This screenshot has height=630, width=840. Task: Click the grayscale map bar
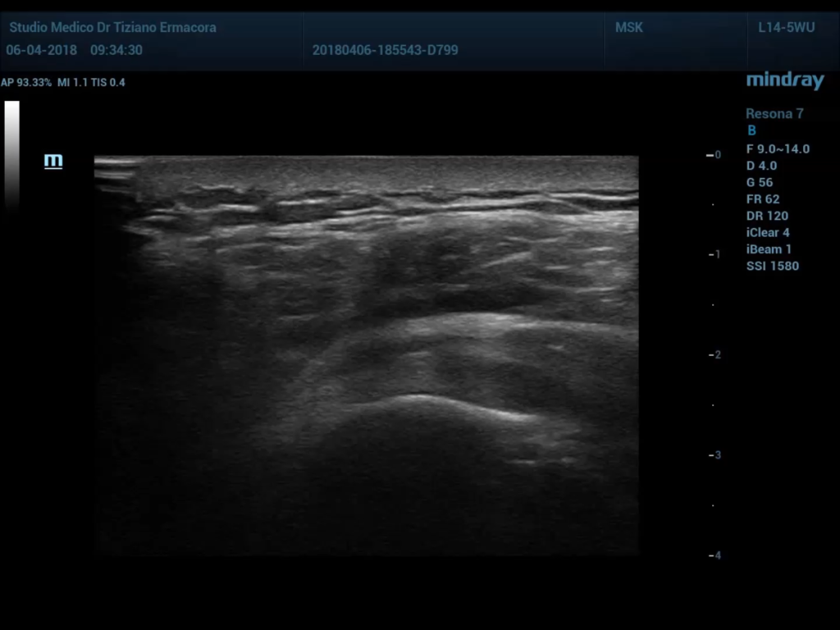[11, 153]
